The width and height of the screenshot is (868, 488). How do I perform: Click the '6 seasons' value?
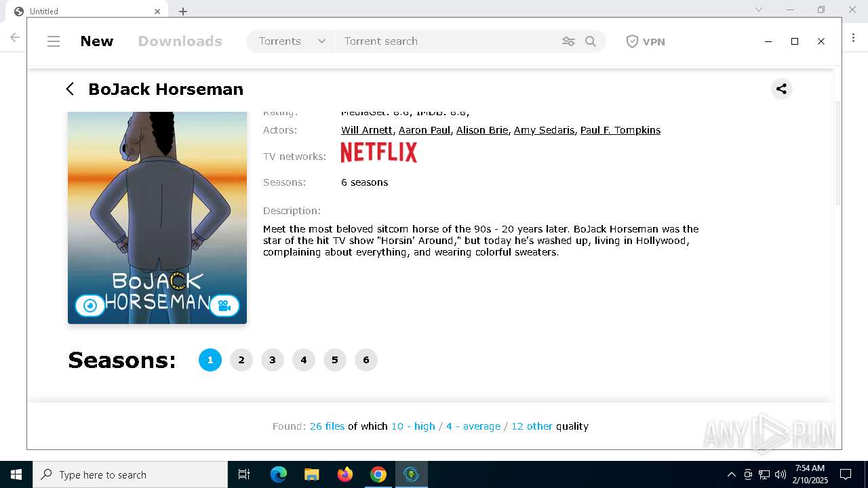coord(365,182)
